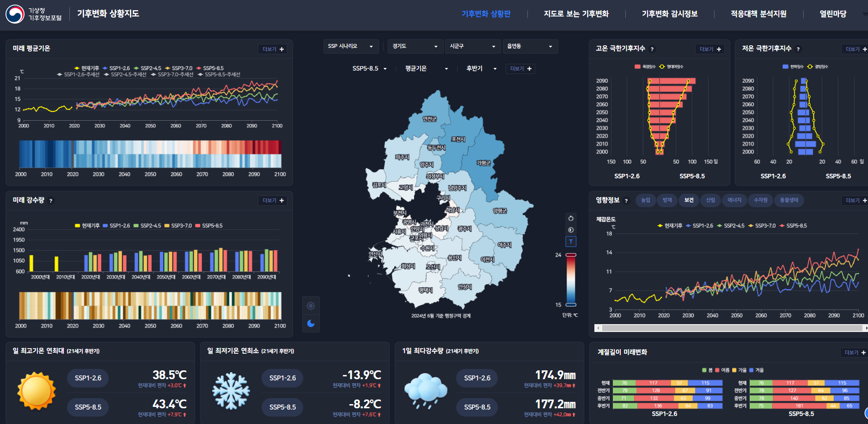
Task: Click plus icon in 고온 극한기후지수 panel
Action: click(x=719, y=49)
